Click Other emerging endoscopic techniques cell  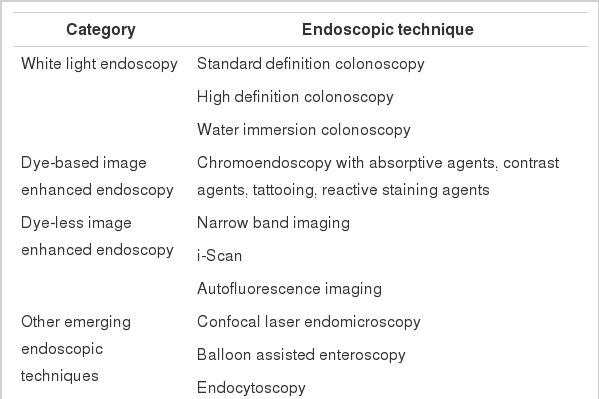[76, 349]
